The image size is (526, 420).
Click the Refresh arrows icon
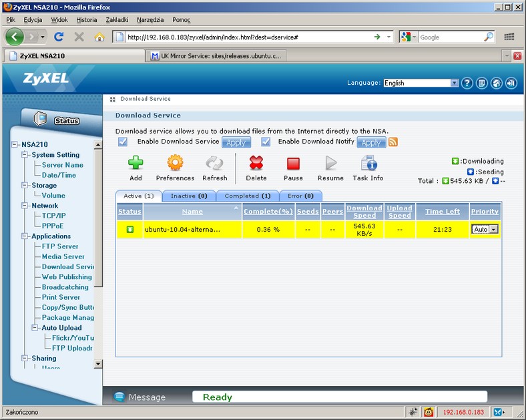click(214, 164)
